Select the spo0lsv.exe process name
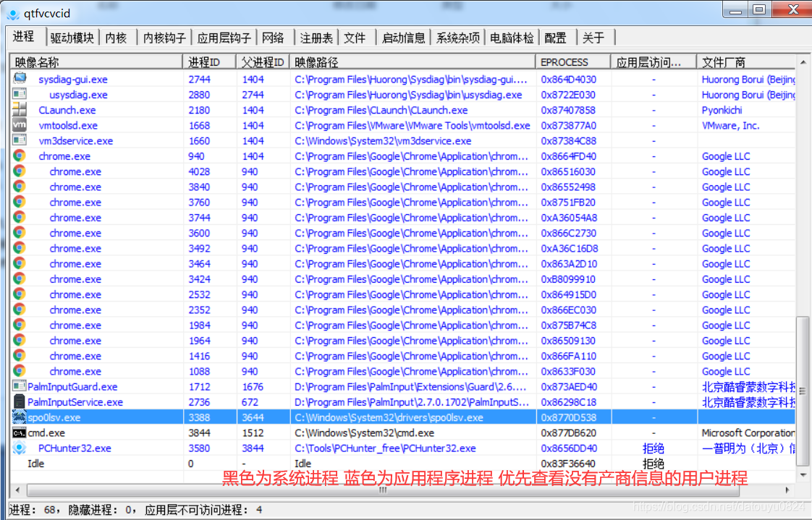The height and width of the screenshot is (520, 812). pos(54,417)
